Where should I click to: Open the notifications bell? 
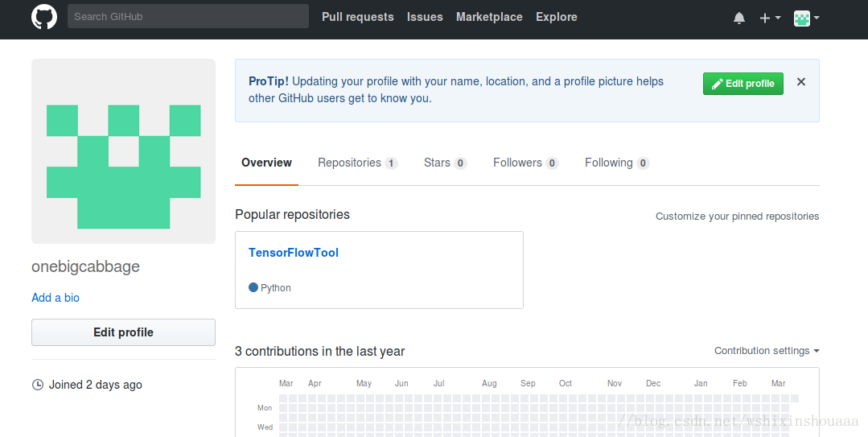point(739,18)
